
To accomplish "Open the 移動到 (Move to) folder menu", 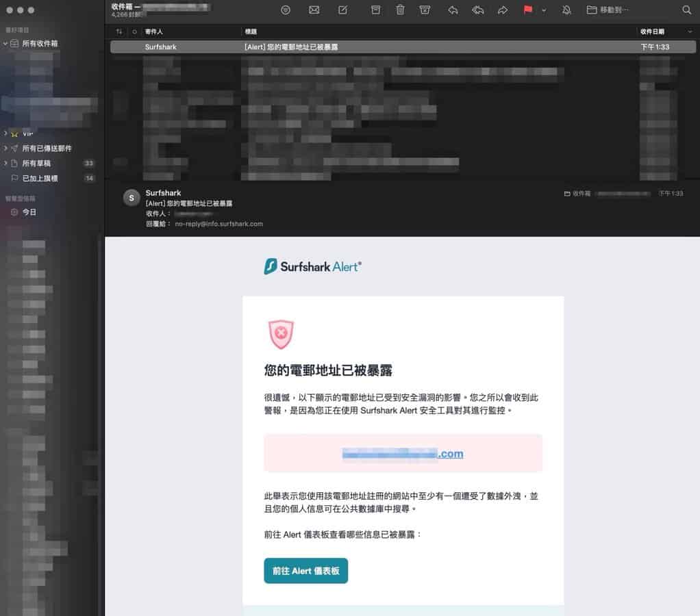I will click(608, 10).
